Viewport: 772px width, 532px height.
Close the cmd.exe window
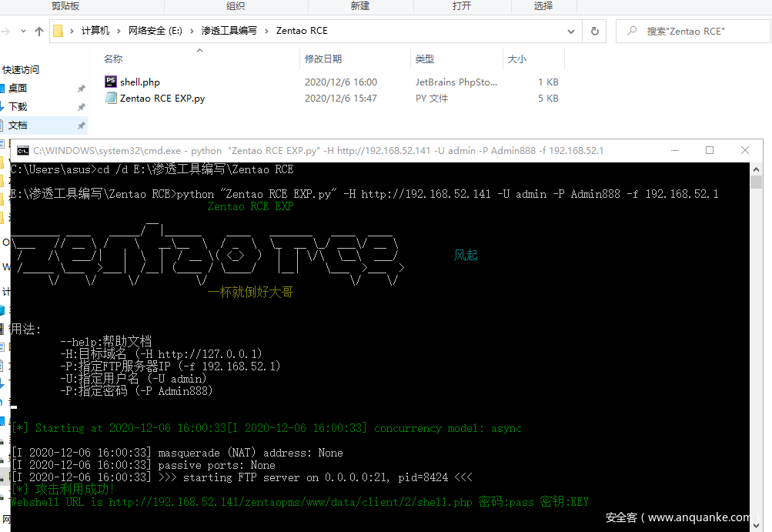(745, 150)
